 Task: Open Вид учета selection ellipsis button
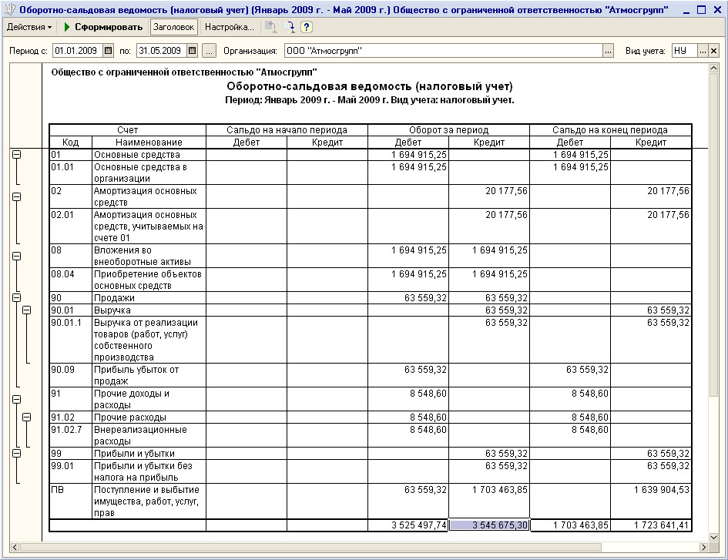tap(703, 51)
